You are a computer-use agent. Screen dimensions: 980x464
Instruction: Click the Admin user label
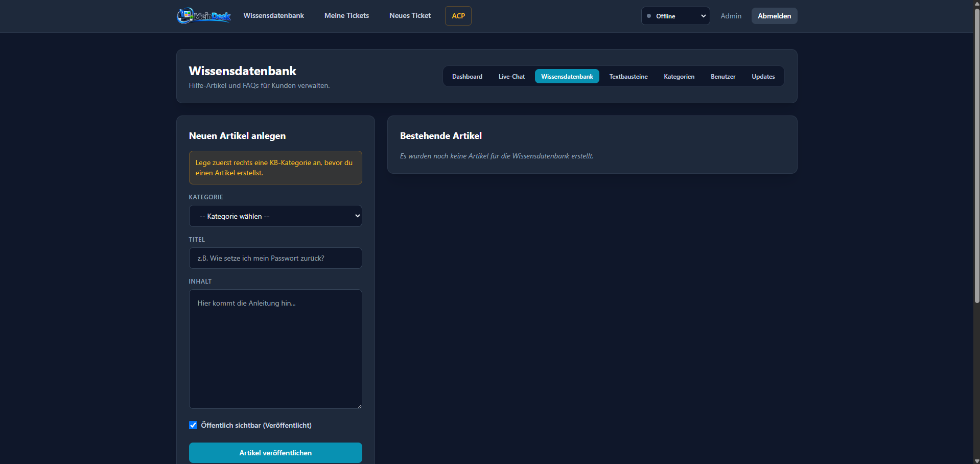click(731, 16)
